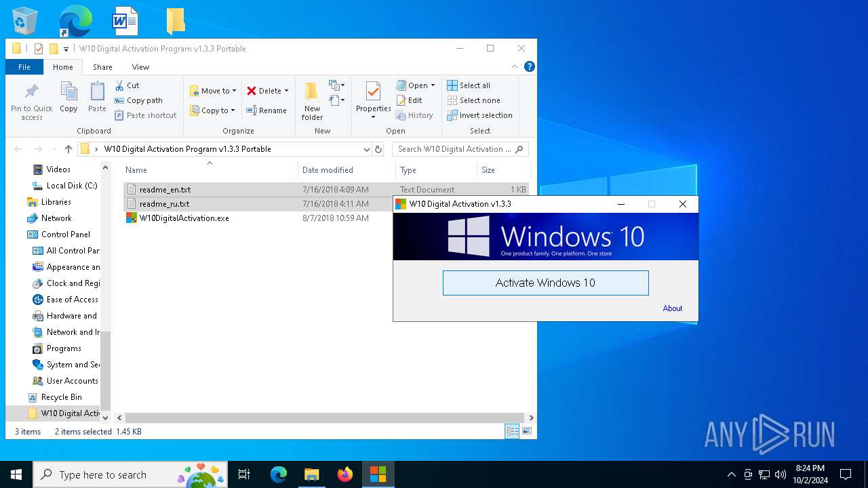Open the Recent locations dropdown arrow
The width and height of the screenshot is (868, 488).
click(x=54, y=149)
